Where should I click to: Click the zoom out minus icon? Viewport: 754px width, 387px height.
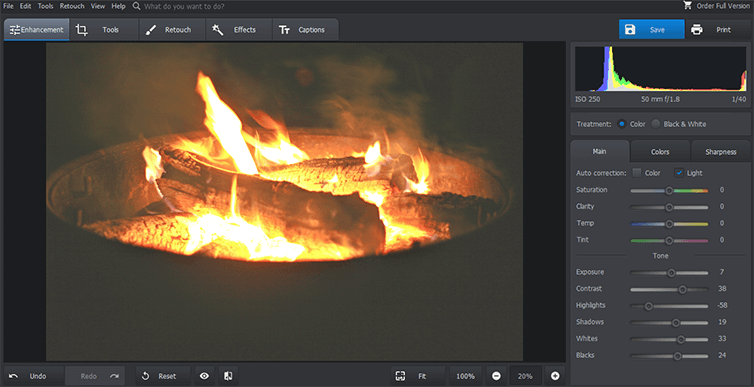pos(497,376)
